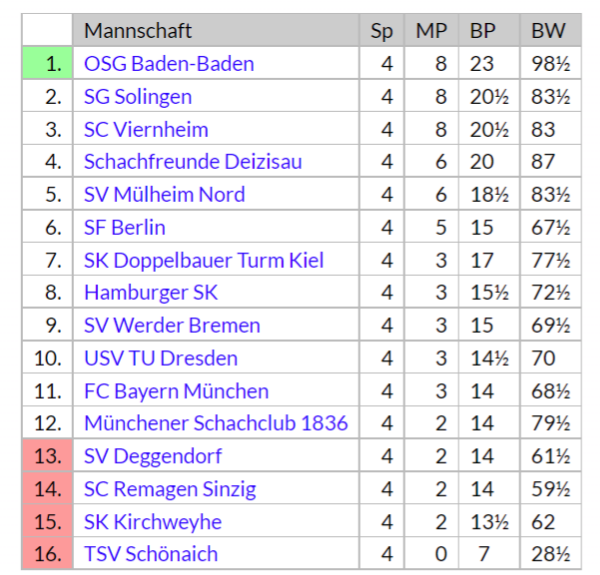Click the MP column header
The width and height of the screenshot is (600, 575).
click(431, 30)
